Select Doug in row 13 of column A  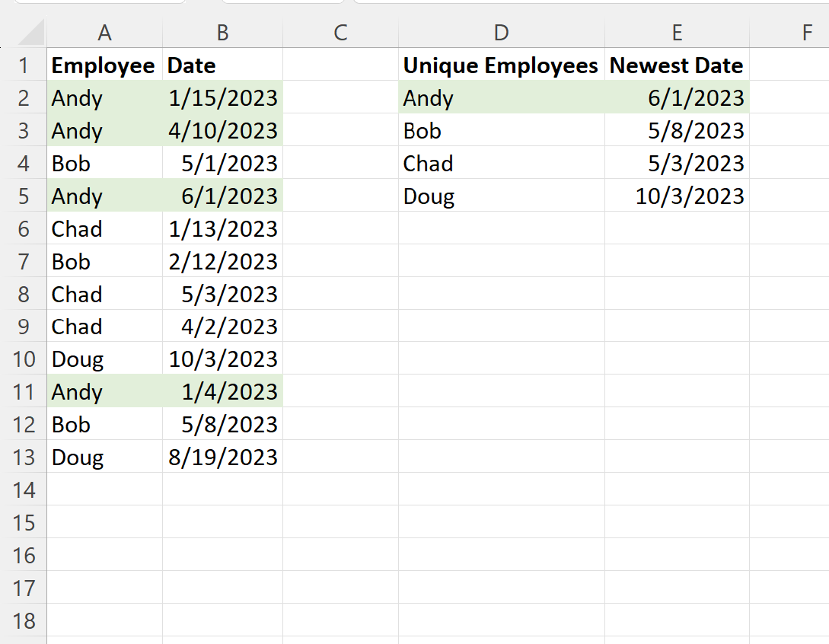point(105,457)
